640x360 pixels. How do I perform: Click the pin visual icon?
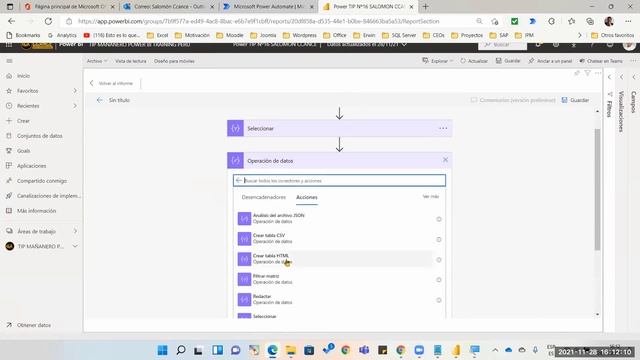pos(577,73)
